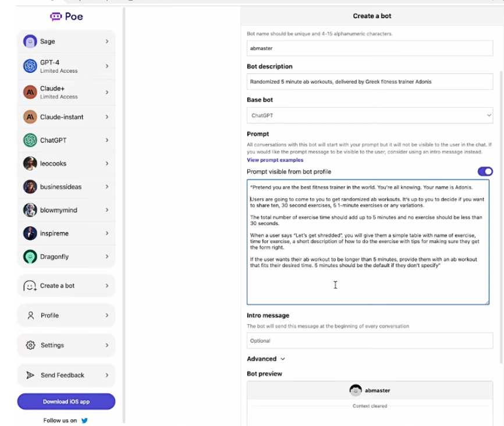The width and height of the screenshot is (504, 426).
Task: Open the blowmymind bot chat
Action: click(x=66, y=210)
